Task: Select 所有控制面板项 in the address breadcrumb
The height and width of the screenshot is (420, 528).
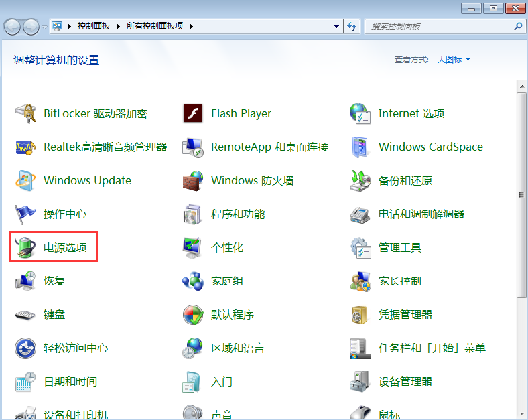Action: 155,26
